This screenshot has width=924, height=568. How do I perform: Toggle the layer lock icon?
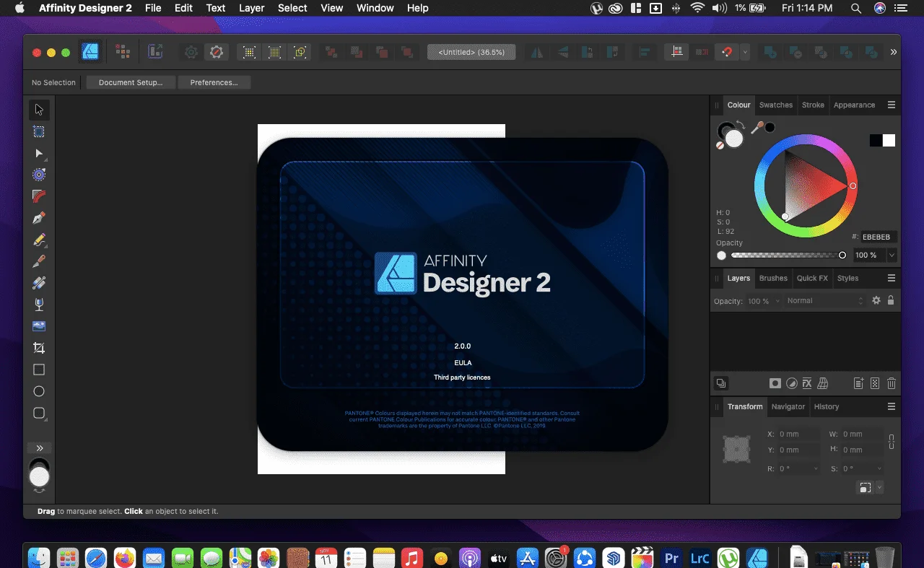(891, 301)
